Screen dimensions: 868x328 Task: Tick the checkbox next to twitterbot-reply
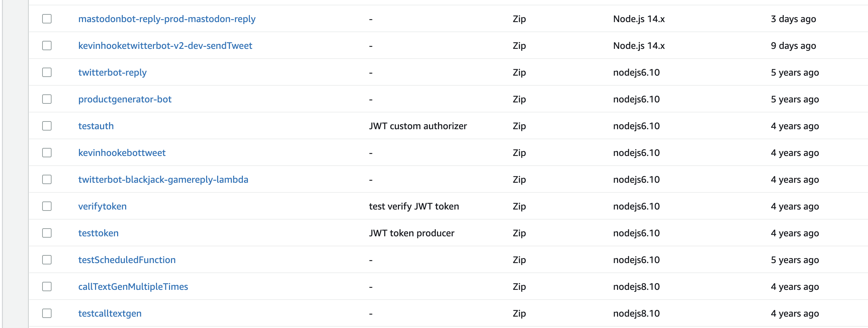[x=47, y=72]
